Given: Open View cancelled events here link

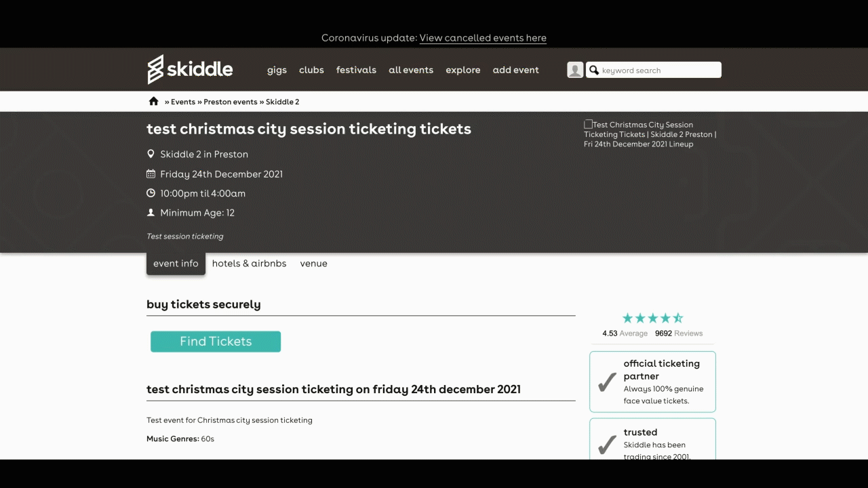Looking at the screenshot, I should pos(483,38).
